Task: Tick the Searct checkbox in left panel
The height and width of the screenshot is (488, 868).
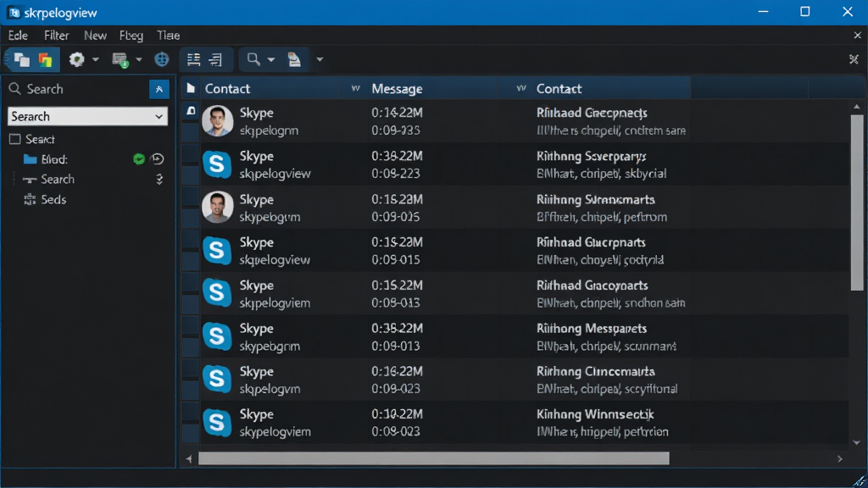Action: click(x=15, y=139)
